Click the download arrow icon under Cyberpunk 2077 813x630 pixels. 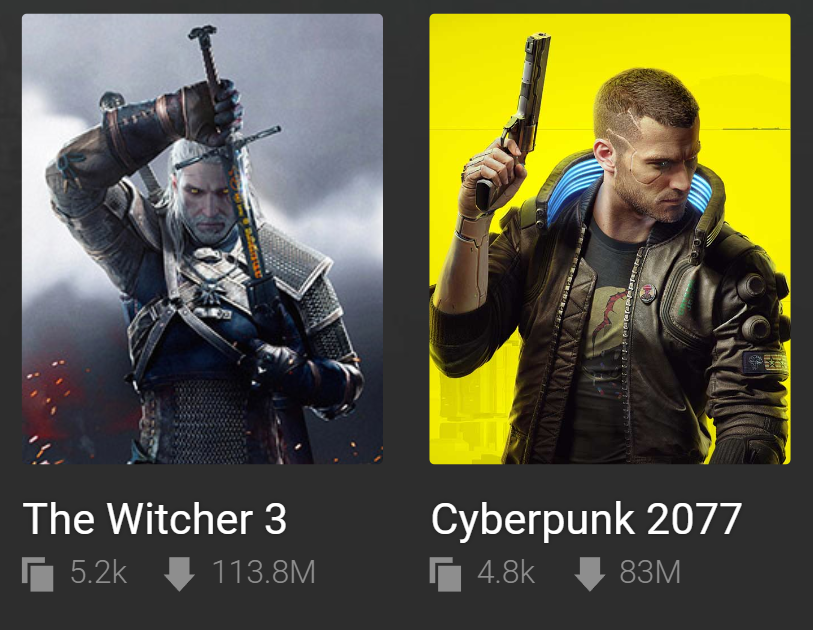pos(590,575)
